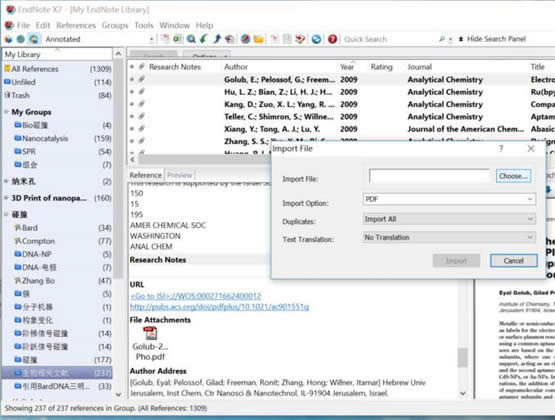
Task: Expand the Duplicates Import All dropdown
Action: tap(449, 219)
